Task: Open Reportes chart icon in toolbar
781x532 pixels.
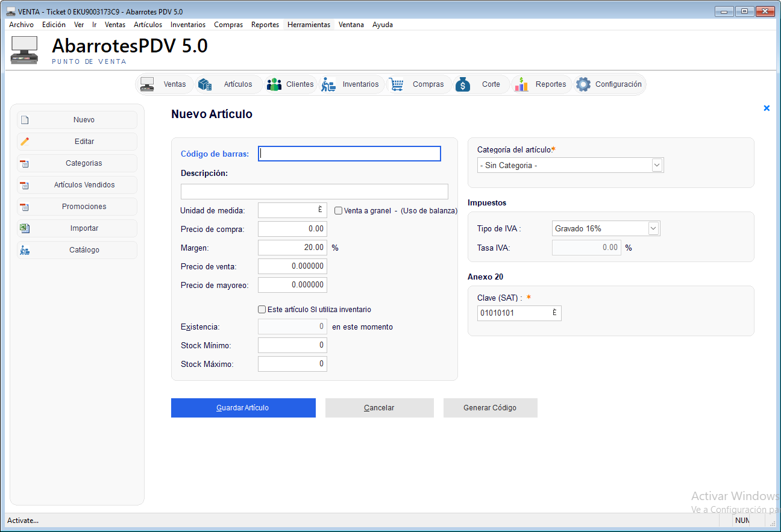Action: (x=521, y=84)
